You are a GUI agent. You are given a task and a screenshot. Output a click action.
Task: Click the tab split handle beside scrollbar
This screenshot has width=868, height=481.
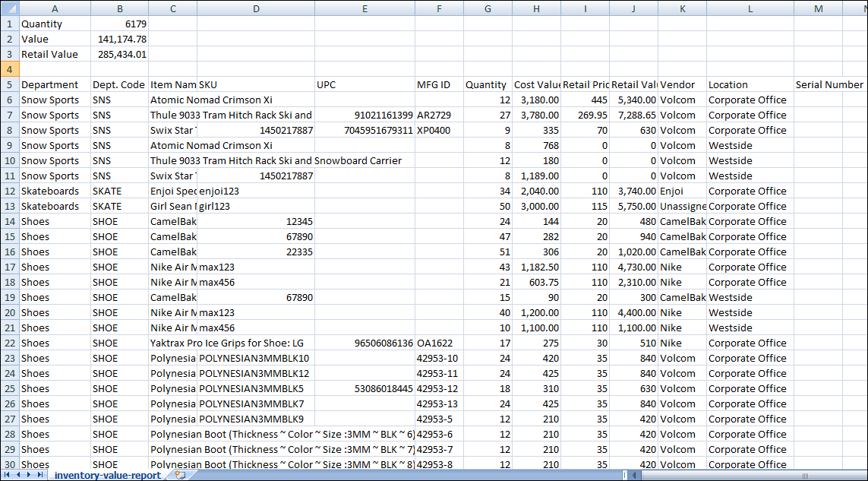click(624, 475)
